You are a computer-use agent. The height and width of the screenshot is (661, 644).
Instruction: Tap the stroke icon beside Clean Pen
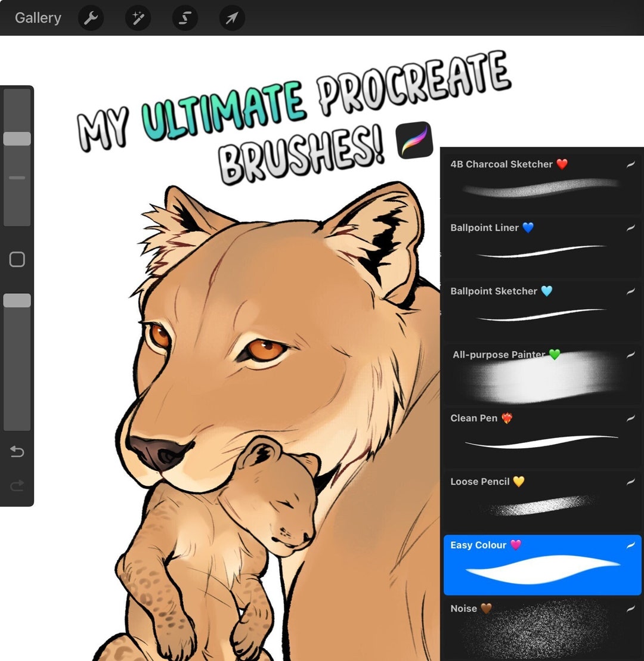[631, 418]
